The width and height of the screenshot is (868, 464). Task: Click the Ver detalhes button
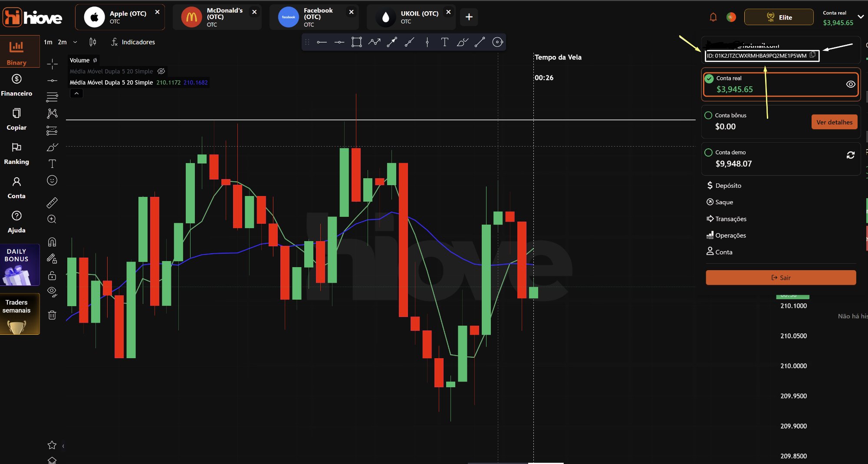click(x=834, y=122)
